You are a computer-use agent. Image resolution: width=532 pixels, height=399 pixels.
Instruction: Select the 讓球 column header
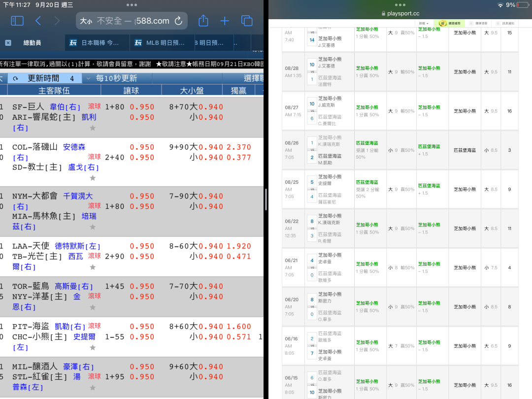point(132,91)
